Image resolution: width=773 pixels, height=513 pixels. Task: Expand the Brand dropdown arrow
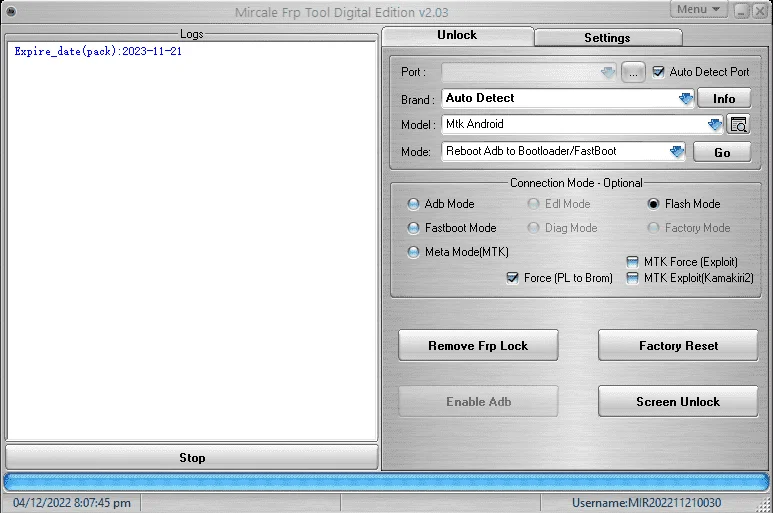tap(686, 99)
